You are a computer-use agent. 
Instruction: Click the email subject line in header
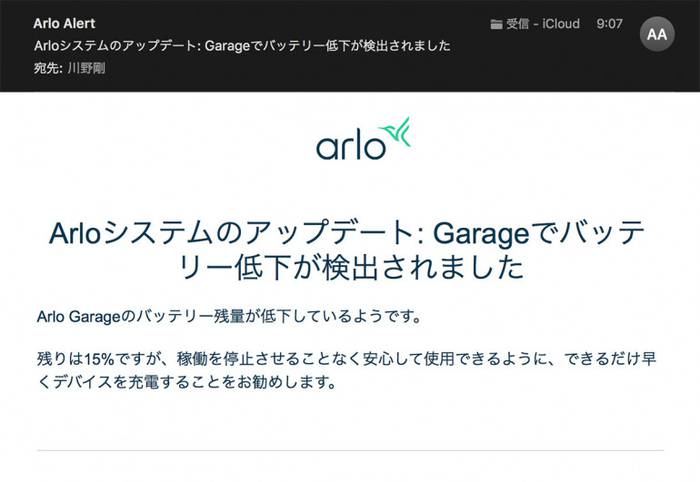(x=242, y=46)
